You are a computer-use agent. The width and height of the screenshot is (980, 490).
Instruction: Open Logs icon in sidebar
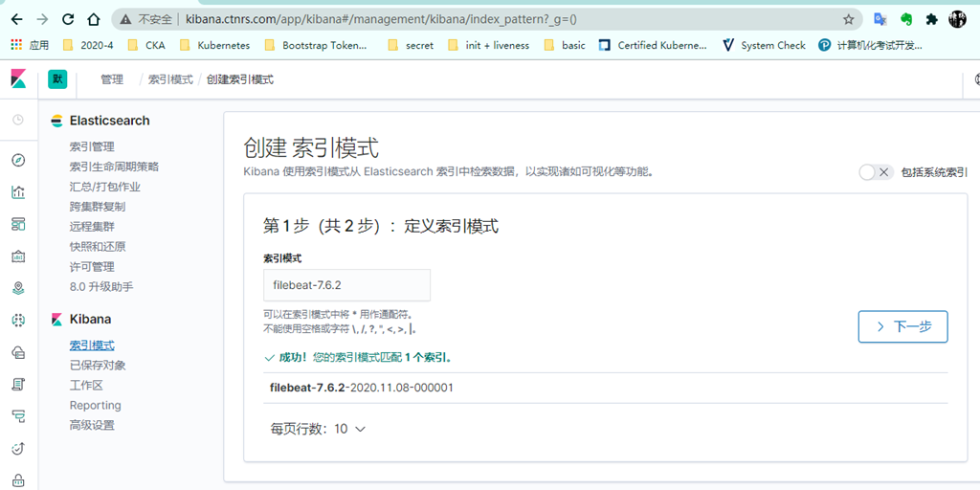click(19, 384)
